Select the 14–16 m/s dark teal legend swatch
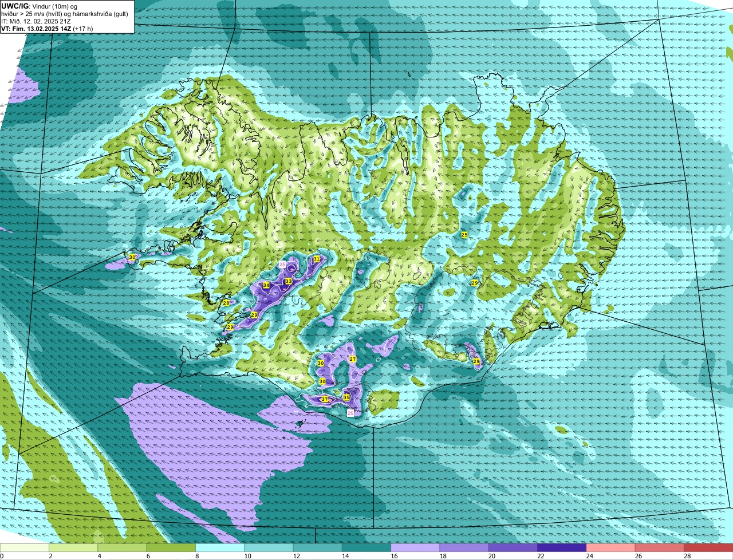 (366, 548)
